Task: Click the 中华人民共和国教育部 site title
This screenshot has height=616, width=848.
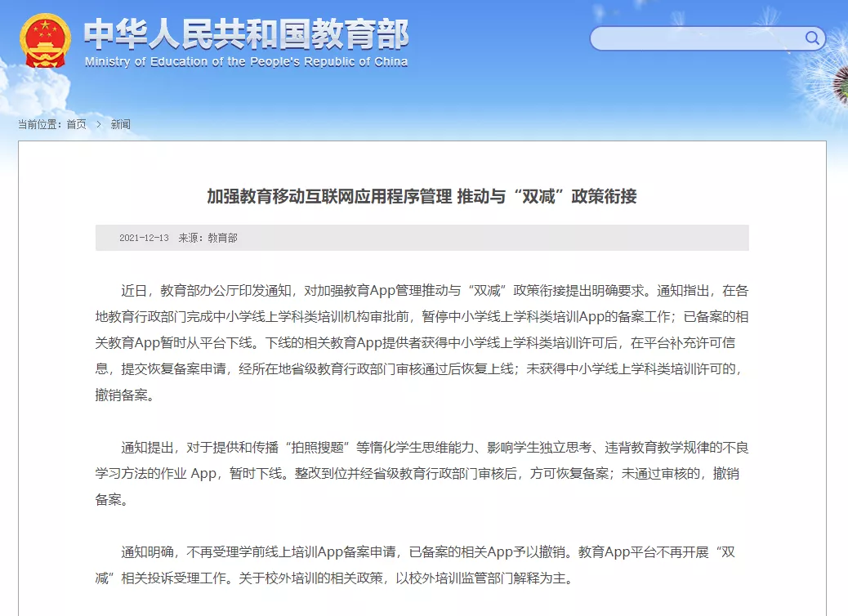Action: click(x=246, y=34)
